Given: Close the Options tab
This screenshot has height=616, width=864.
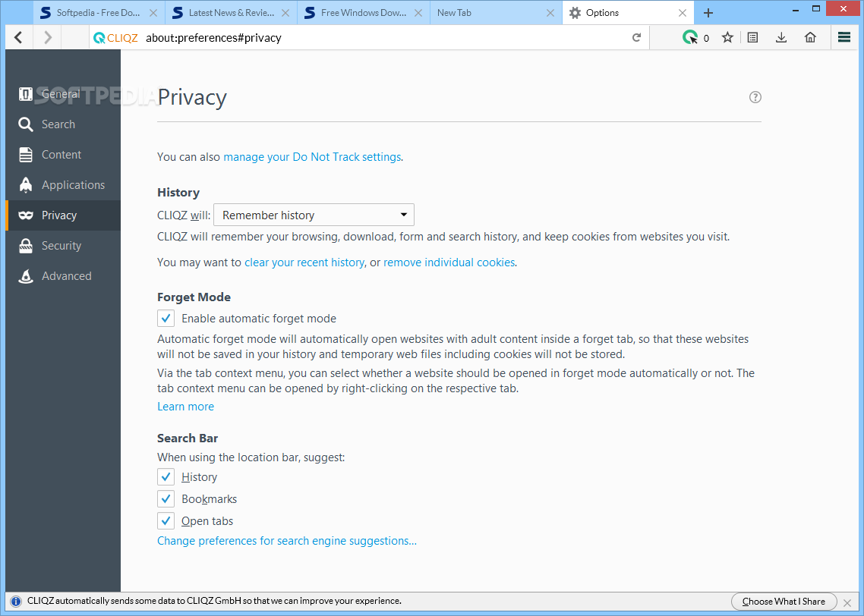Looking at the screenshot, I should (682, 13).
